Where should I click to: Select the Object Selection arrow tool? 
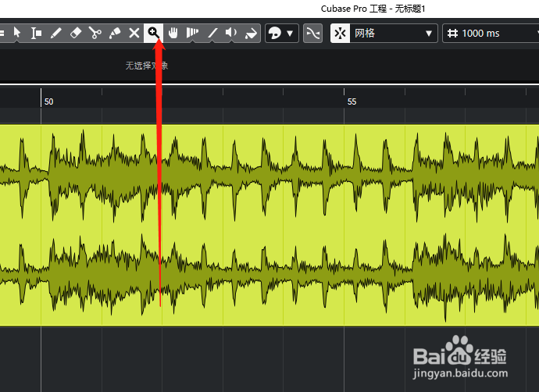click(x=17, y=33)
